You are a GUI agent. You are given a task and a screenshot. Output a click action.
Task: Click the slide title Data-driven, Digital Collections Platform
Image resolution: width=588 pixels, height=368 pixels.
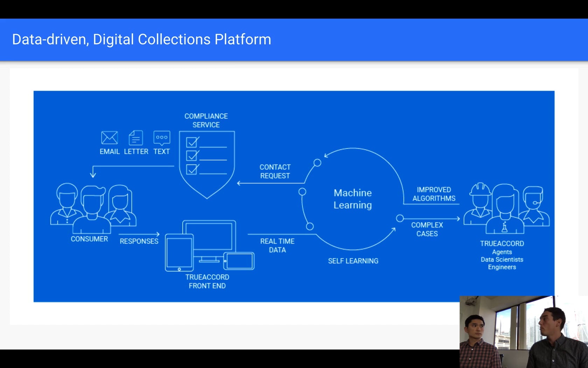coord(141,39)
